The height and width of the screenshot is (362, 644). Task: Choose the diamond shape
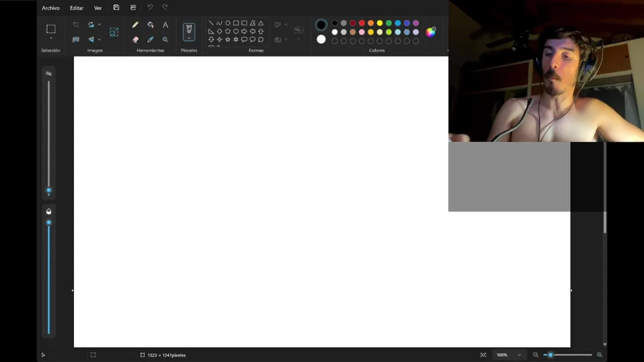[219, 31]
